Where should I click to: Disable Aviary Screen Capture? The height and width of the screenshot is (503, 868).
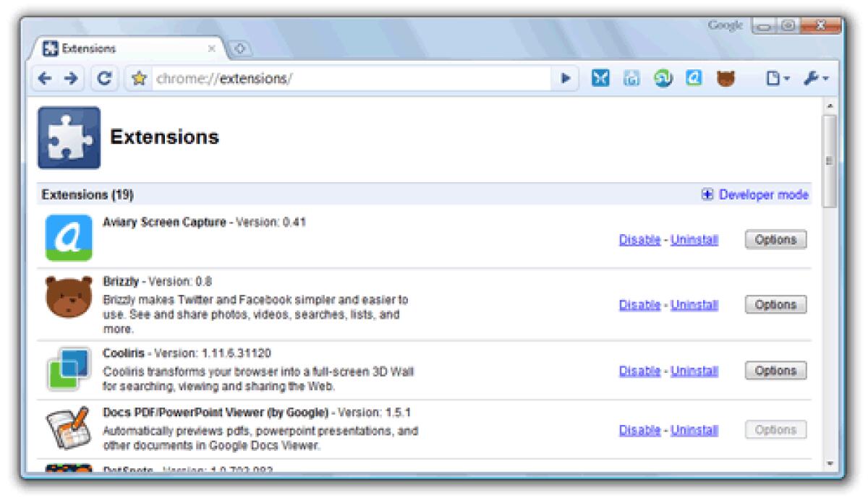(639, 240)
